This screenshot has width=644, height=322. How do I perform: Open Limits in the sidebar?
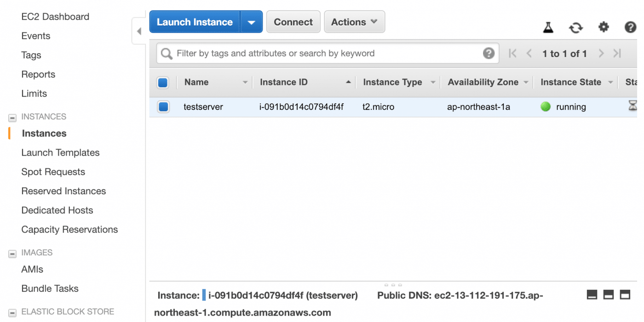(x=34, y=94)
